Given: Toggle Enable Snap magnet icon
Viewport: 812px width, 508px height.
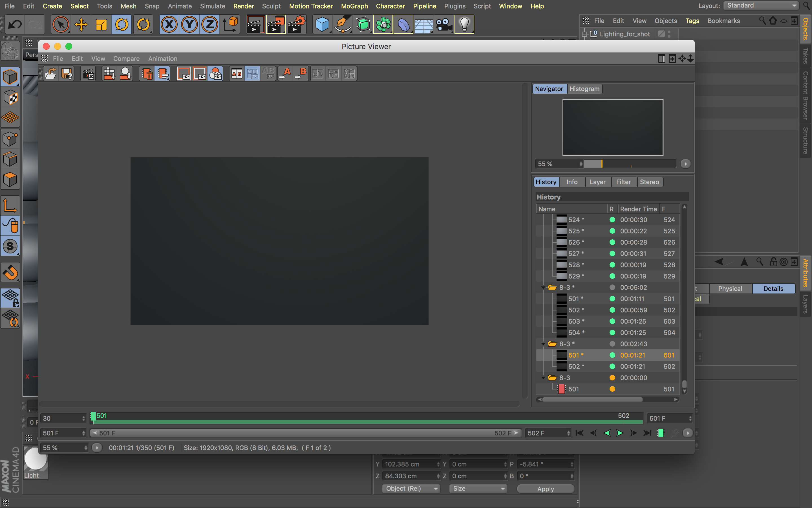Looking at the screenshot, I should point(10,272).
